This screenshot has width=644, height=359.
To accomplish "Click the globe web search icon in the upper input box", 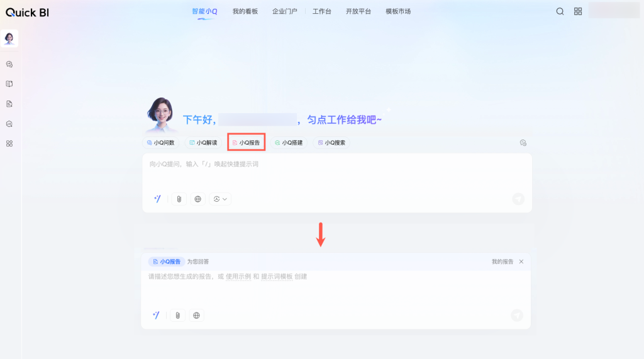I will [198, 199].
